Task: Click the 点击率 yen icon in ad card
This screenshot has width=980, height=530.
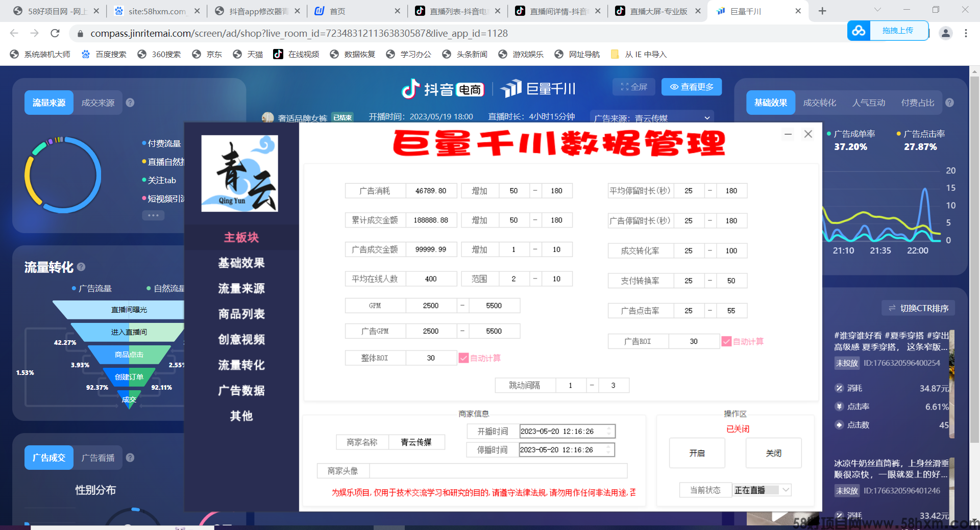Action: point(839,407)
